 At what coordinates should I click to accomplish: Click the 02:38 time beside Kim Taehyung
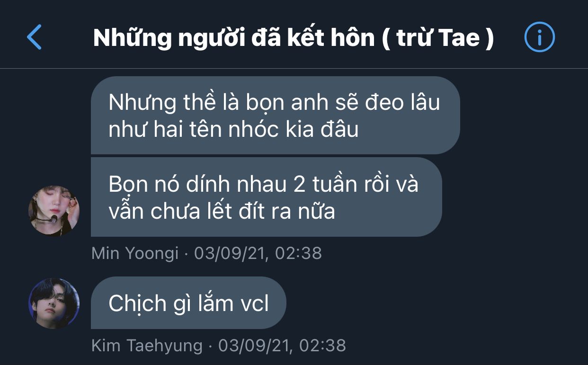[323, 346]
